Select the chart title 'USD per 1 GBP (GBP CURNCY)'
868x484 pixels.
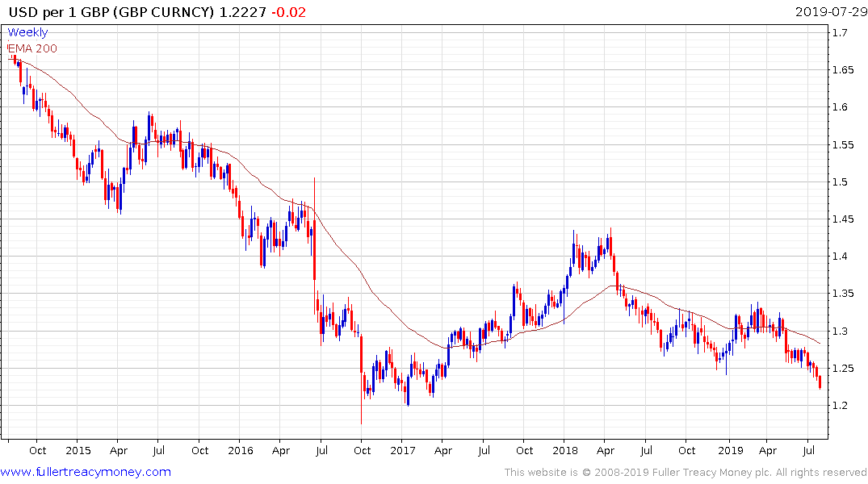tap(111, 12)
